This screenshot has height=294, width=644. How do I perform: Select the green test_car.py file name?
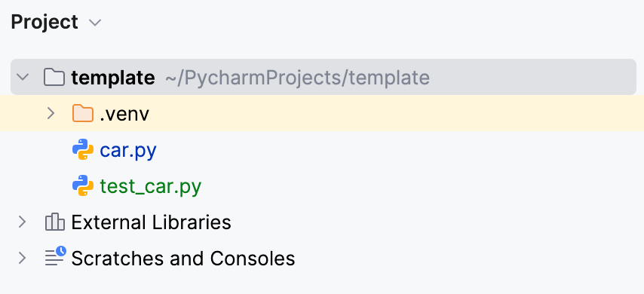pyautogui.click(x=151, y=187)
